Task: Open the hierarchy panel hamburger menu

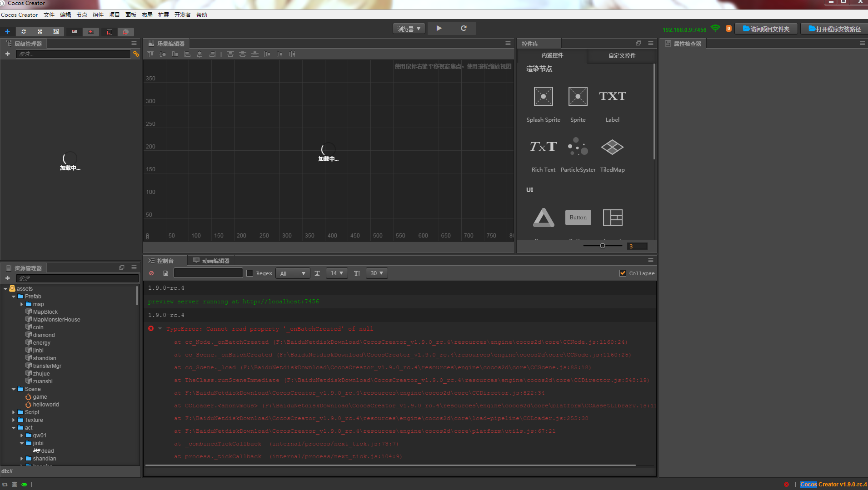Action: point(134,43)
